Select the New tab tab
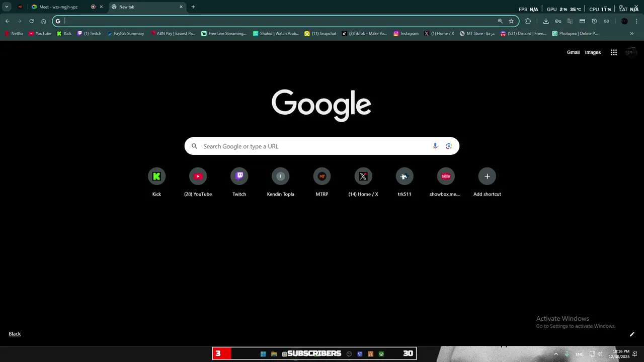This screenshot has width=644, height=362. tap(147, 7)
